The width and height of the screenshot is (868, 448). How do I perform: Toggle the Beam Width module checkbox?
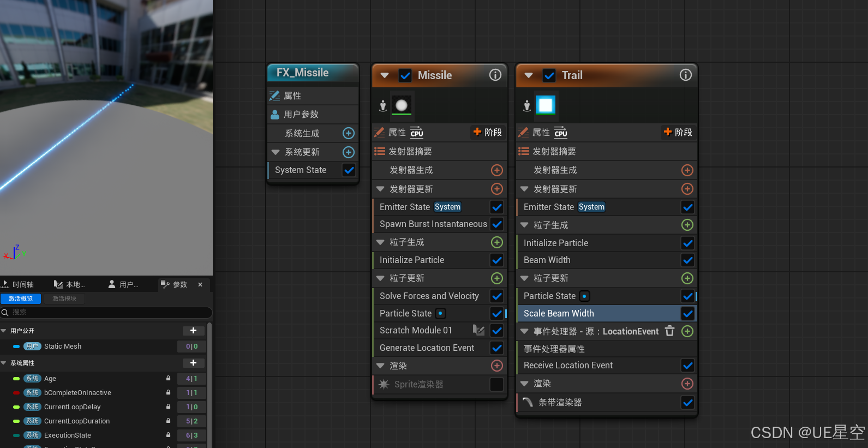(687, 260)
